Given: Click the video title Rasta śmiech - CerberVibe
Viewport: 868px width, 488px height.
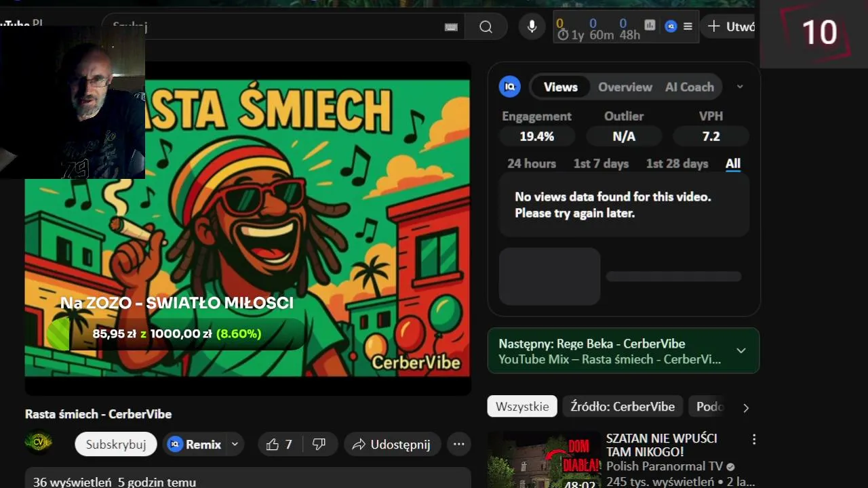Looking at the screenshot, I should click(98, 414).
